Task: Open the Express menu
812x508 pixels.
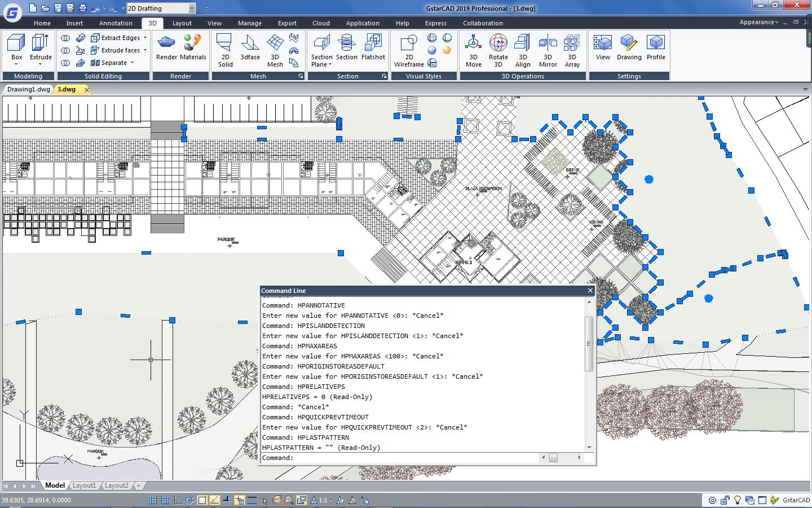Action: 436,23
